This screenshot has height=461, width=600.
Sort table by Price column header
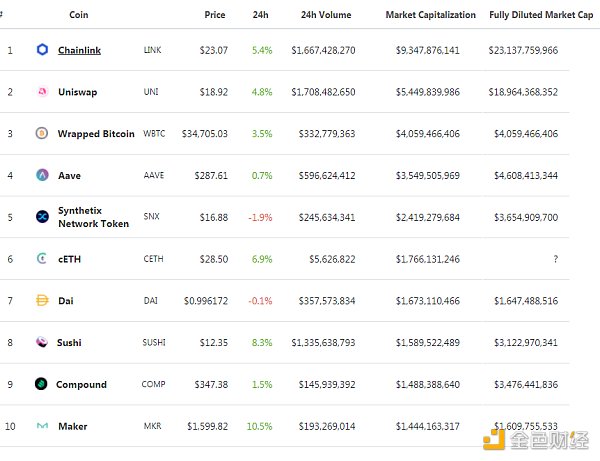tap(214, 15)
